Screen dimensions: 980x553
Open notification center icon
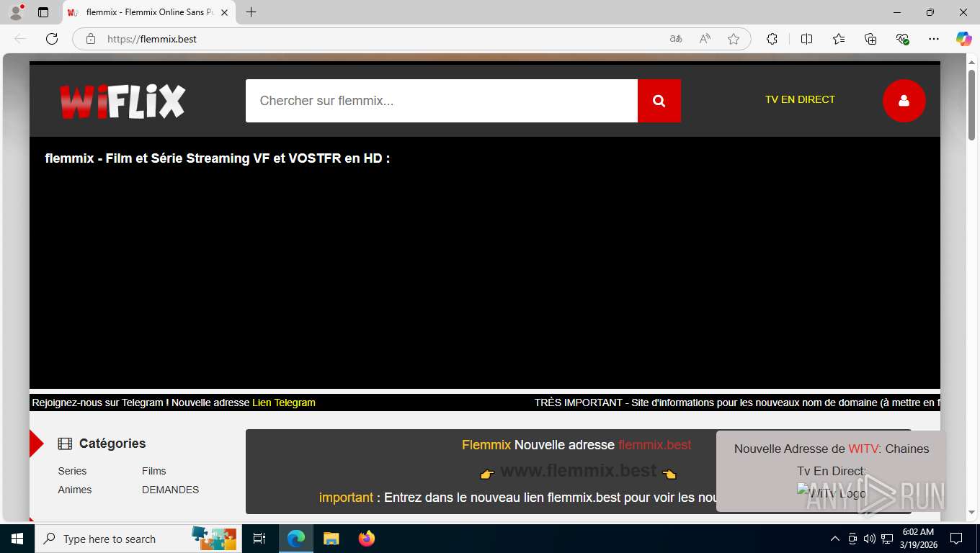click(x=956, y=539)
